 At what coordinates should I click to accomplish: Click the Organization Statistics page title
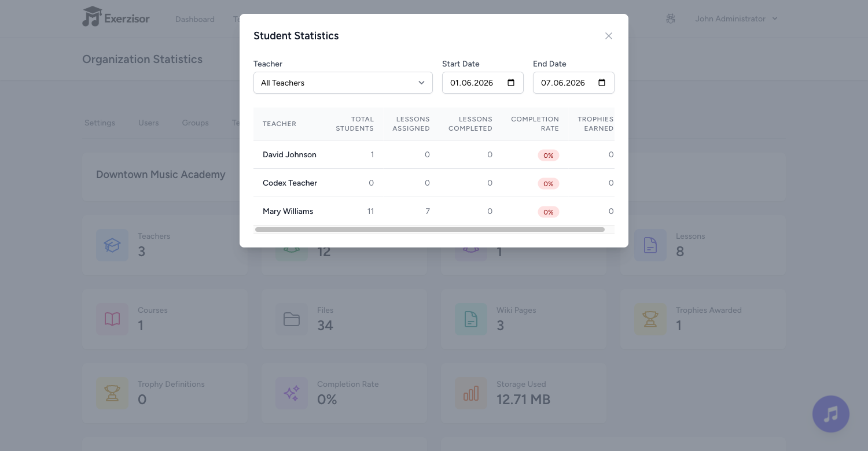tap(142, 59)
